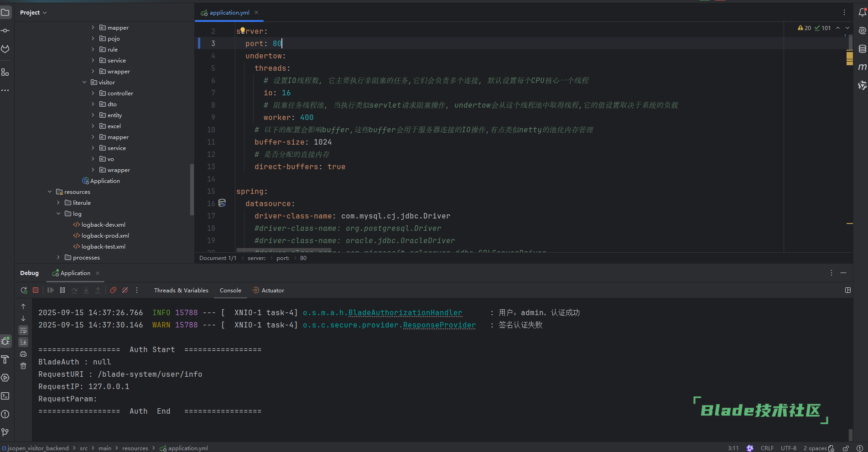Clear all console output
Image resolution: width=868 pixels, height=452 pixels.
[x=23, y=366]
